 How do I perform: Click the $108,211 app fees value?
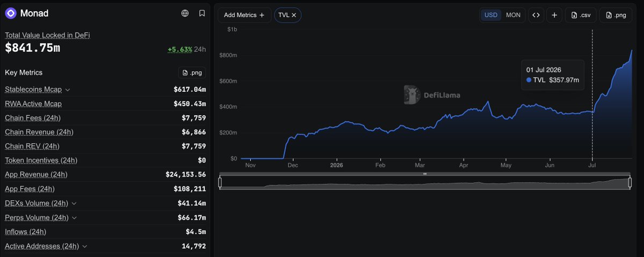tap(190, 189)
